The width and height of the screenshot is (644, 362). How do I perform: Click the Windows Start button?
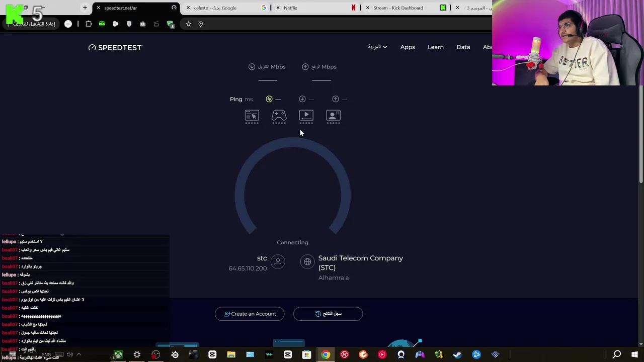point(634,354)
